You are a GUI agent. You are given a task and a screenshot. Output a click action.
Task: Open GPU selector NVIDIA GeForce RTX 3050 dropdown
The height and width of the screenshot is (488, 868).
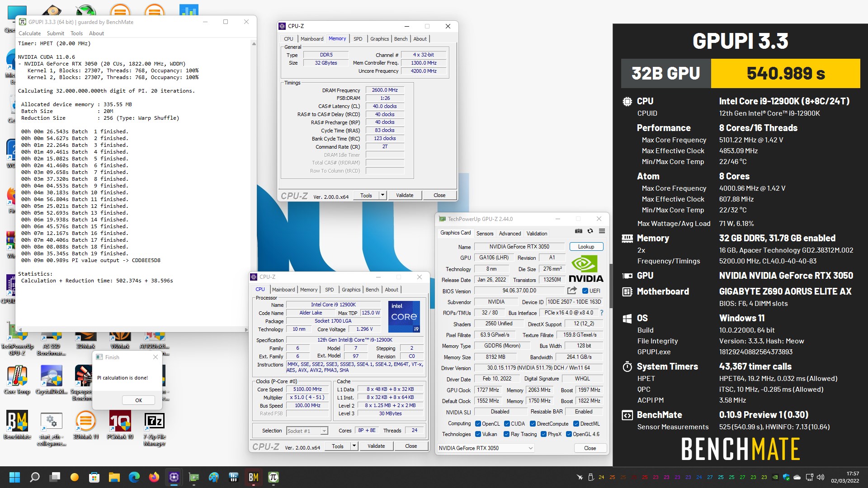click(486, 448)
